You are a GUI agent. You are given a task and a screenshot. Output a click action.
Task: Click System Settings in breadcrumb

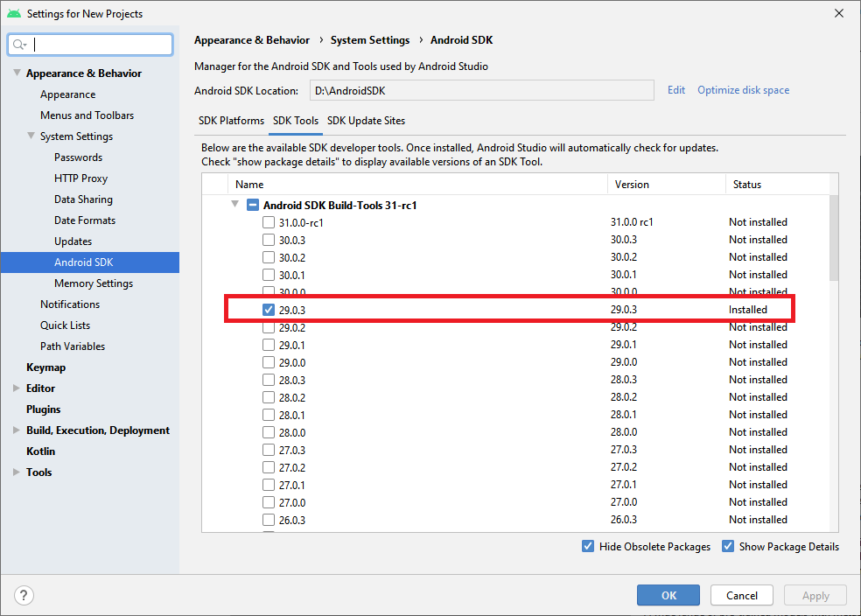pos(370,40)
